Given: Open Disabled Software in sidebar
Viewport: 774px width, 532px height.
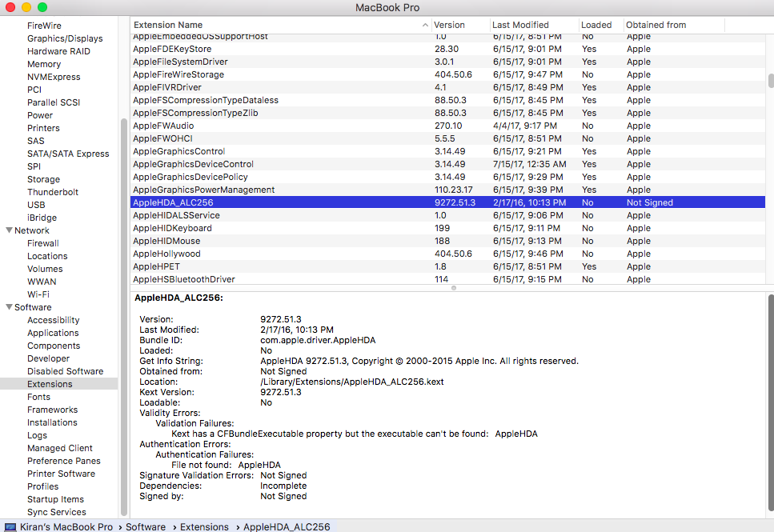Looking at the screenshot, I should pyautogui.click(x=65, y=371).
